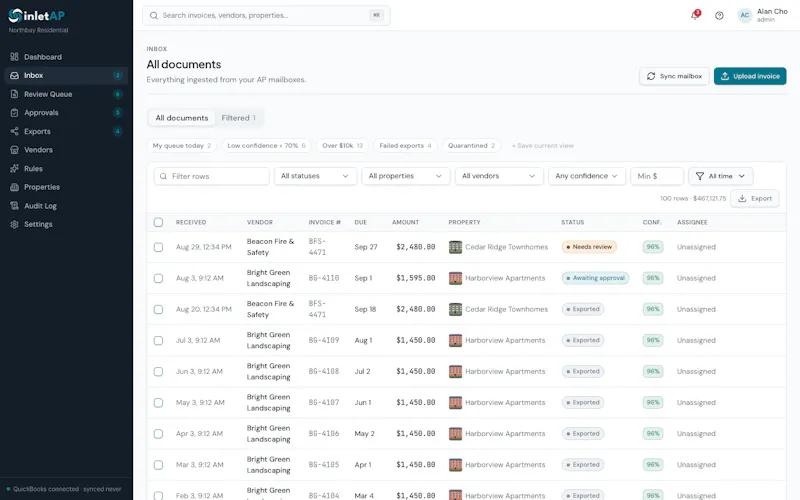Viewport: 800px width, 500px height.
Task: Click the Export download icon
Action: coord(742,198)
